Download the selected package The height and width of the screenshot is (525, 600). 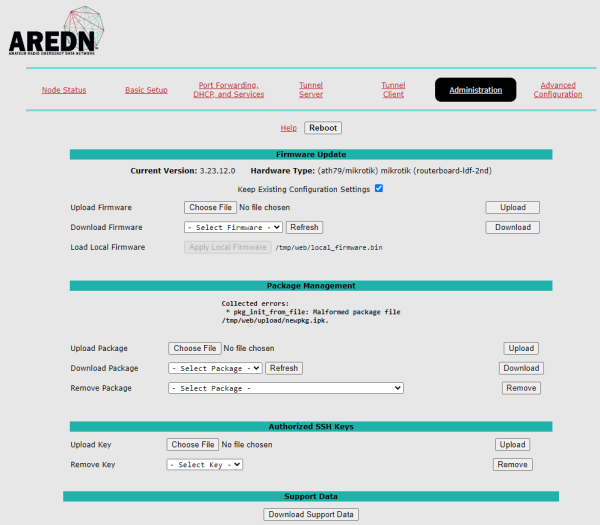tap(521, 368)
